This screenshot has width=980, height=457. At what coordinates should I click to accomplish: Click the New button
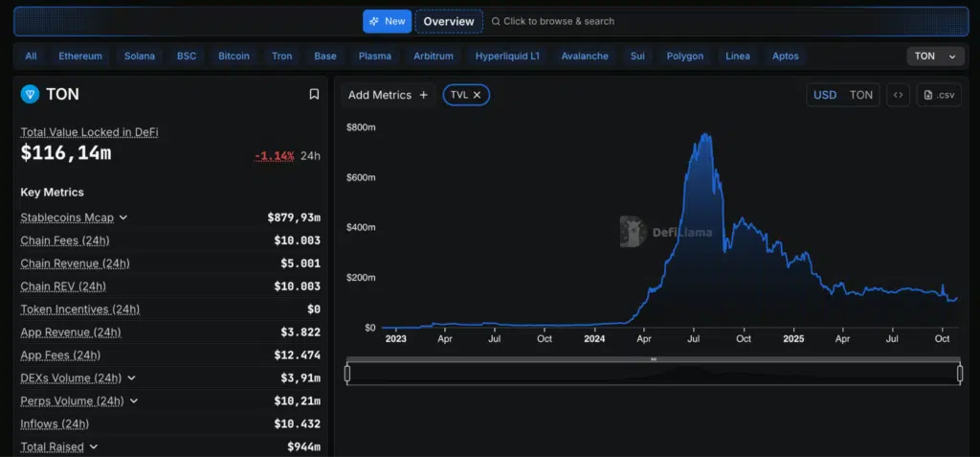click(388, 21)
